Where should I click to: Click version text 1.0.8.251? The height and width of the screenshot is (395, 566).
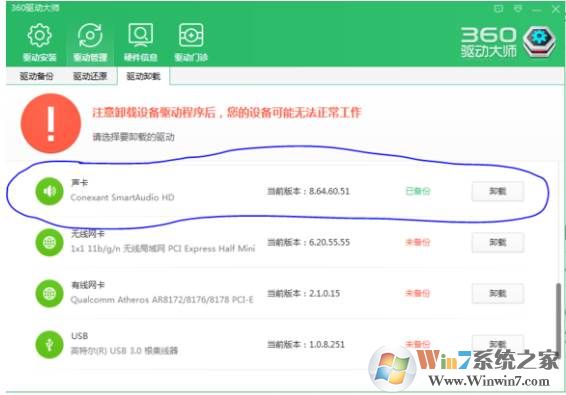click(327, 344)
